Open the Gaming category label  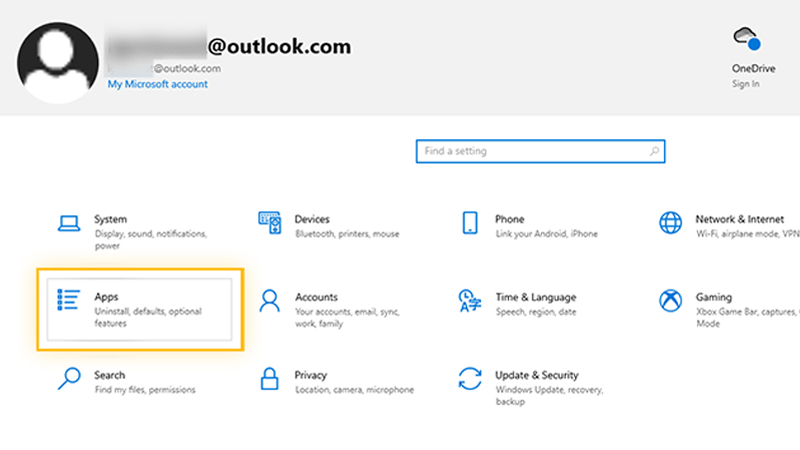713,297
